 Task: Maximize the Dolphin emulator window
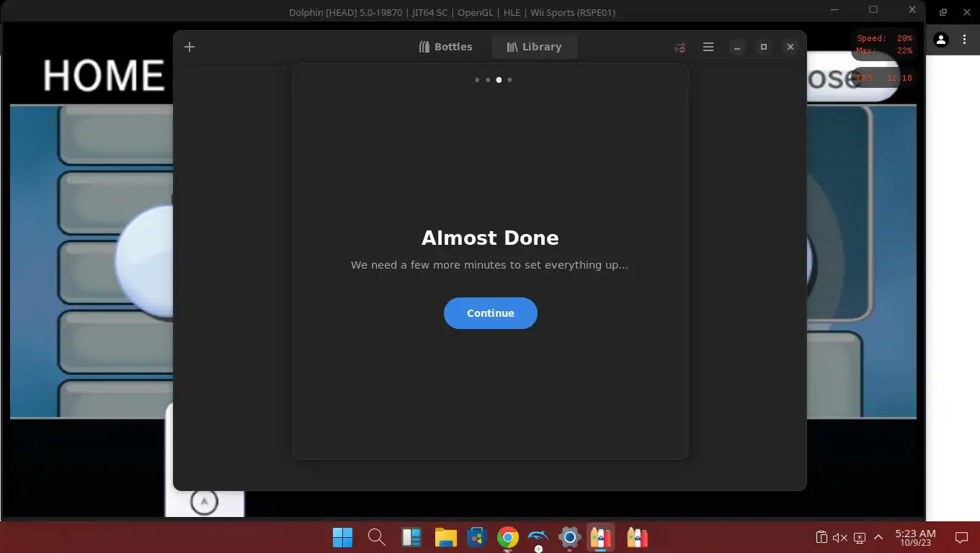tap(873, 10)
